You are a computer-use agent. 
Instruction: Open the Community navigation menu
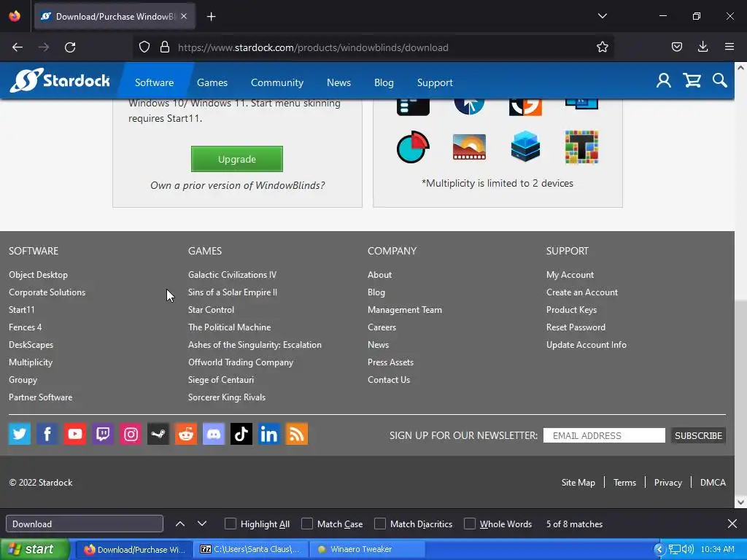276,82
